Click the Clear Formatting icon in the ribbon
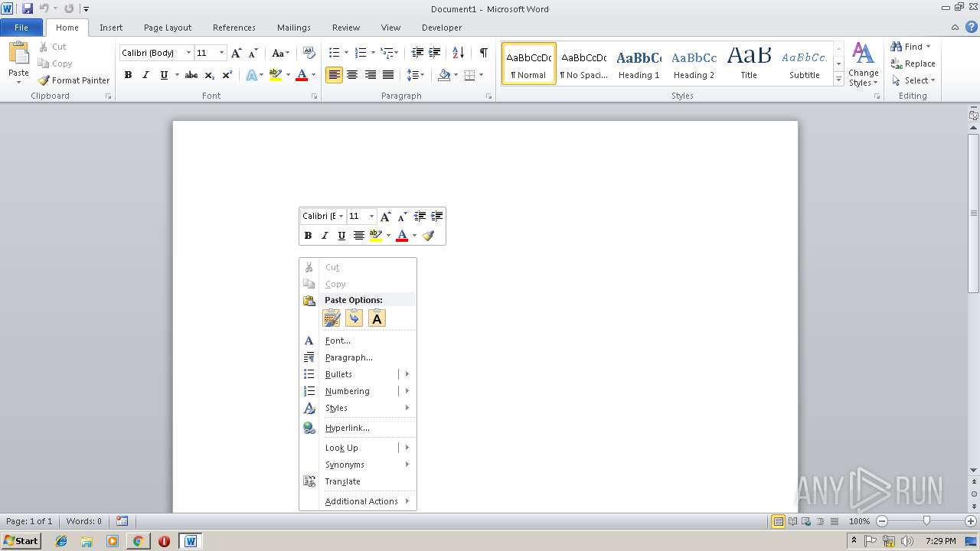The width and height of the screenshot is (980, 551). point(309,53)
